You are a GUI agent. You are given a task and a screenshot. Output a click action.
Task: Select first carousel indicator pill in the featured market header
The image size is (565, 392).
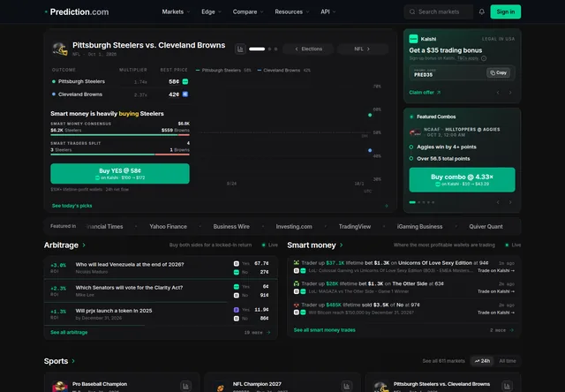point(257,49)
